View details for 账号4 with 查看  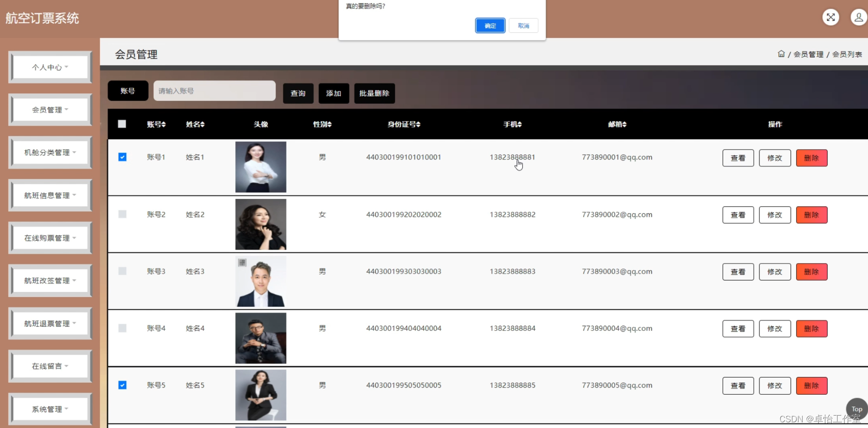738,328
